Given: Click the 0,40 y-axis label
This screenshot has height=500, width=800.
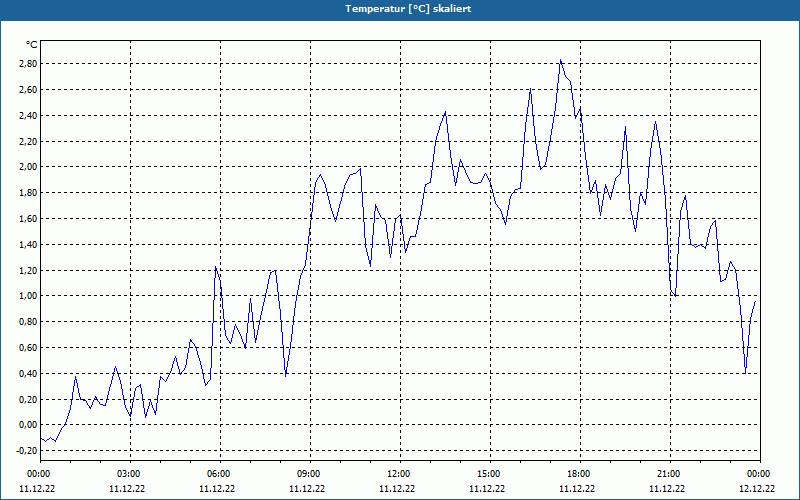Looking at the screenshot, I should click(29, 373).
